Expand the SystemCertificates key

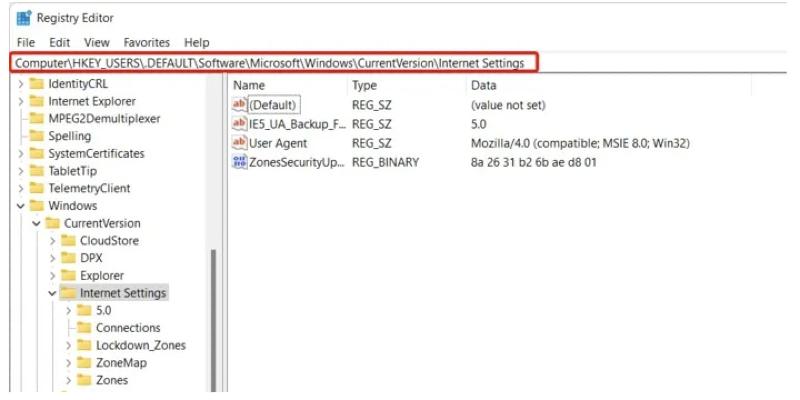[21, 154]
